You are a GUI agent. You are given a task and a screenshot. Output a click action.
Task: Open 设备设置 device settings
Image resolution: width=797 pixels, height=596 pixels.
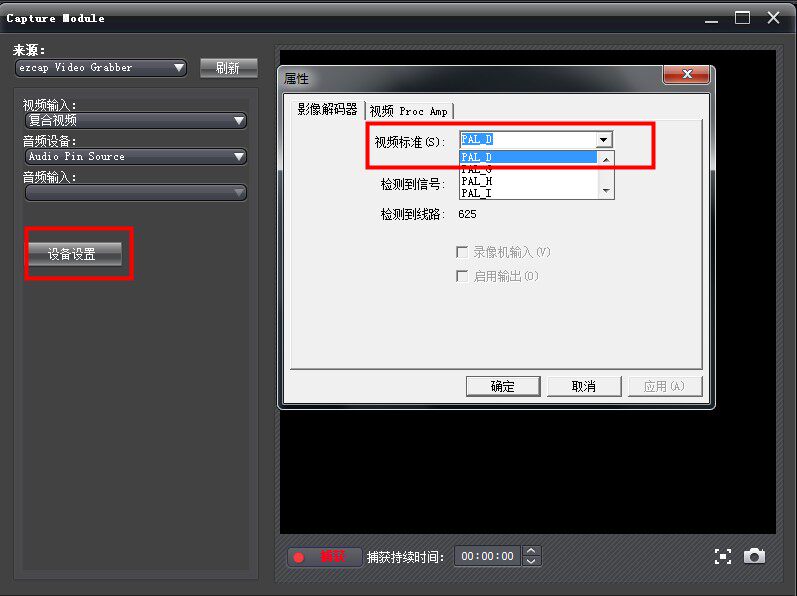pos(75,254)
